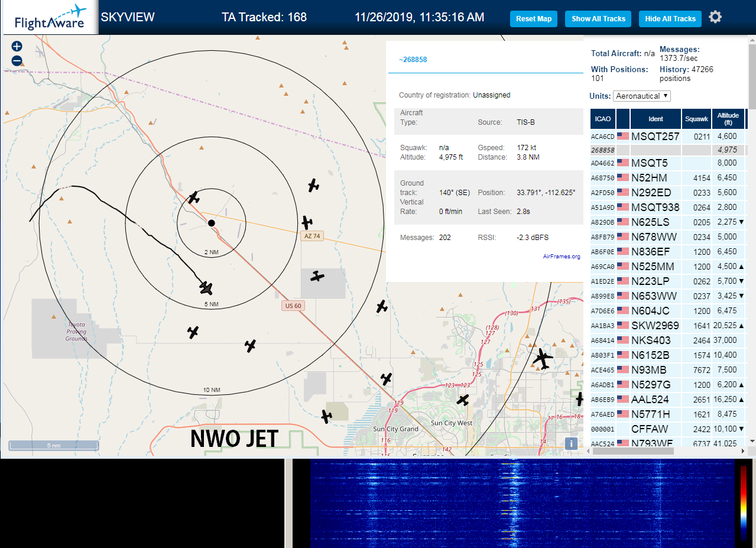Click US flag in the N52HM row
The image size is (756, 548).
tap(623, 178)
